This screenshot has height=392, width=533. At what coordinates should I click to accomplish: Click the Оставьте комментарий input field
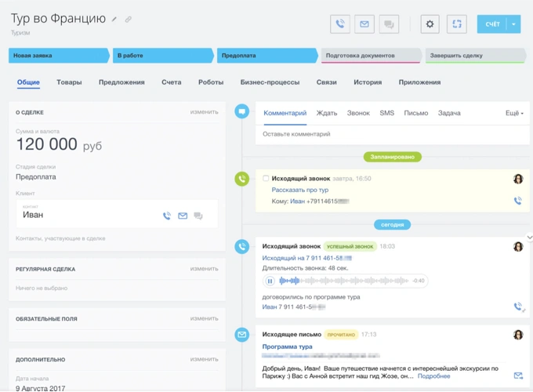pos(392,134)
